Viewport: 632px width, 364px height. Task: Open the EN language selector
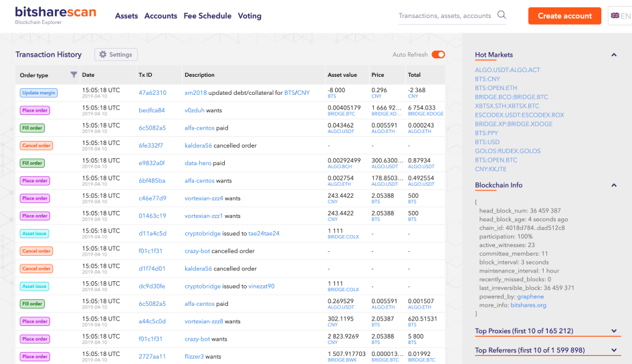[621, 16]
